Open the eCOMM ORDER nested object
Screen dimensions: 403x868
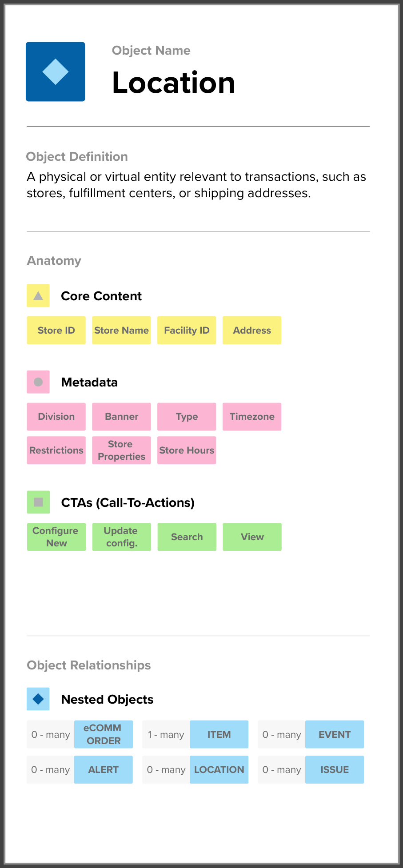[104, 734]
